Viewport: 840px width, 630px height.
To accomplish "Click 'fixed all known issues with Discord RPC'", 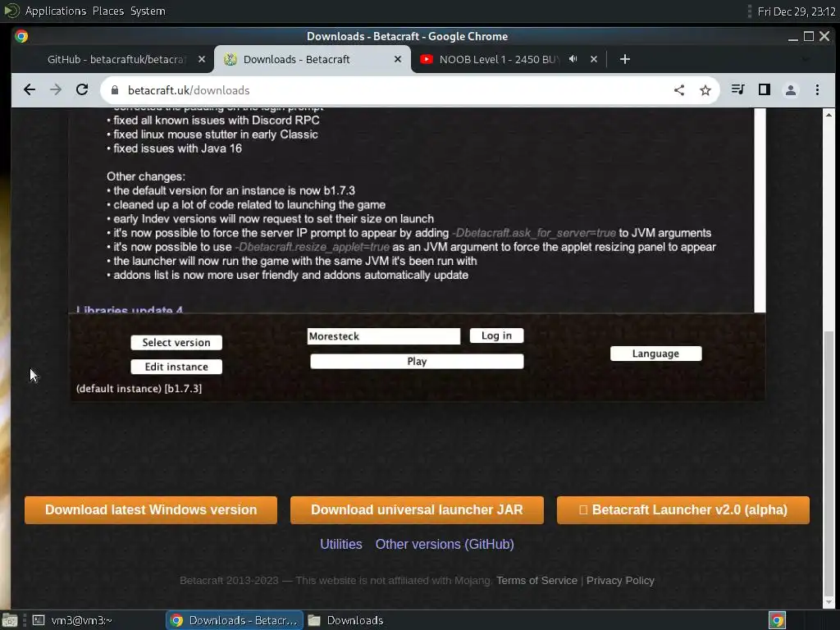I will point(217,120).
